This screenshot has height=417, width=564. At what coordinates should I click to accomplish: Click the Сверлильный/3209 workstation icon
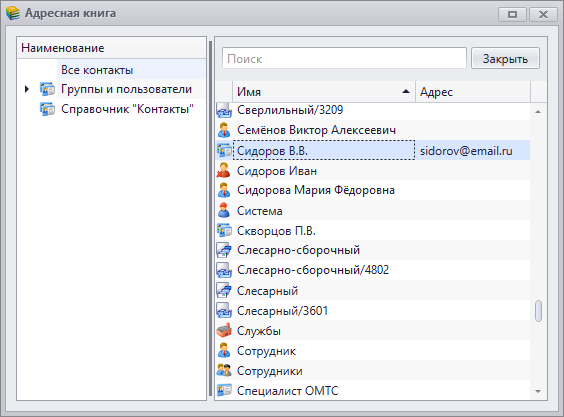pos(224,110)
